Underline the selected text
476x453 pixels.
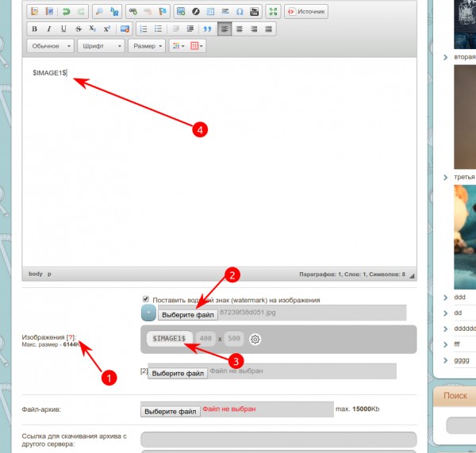(x=63, y=29)
